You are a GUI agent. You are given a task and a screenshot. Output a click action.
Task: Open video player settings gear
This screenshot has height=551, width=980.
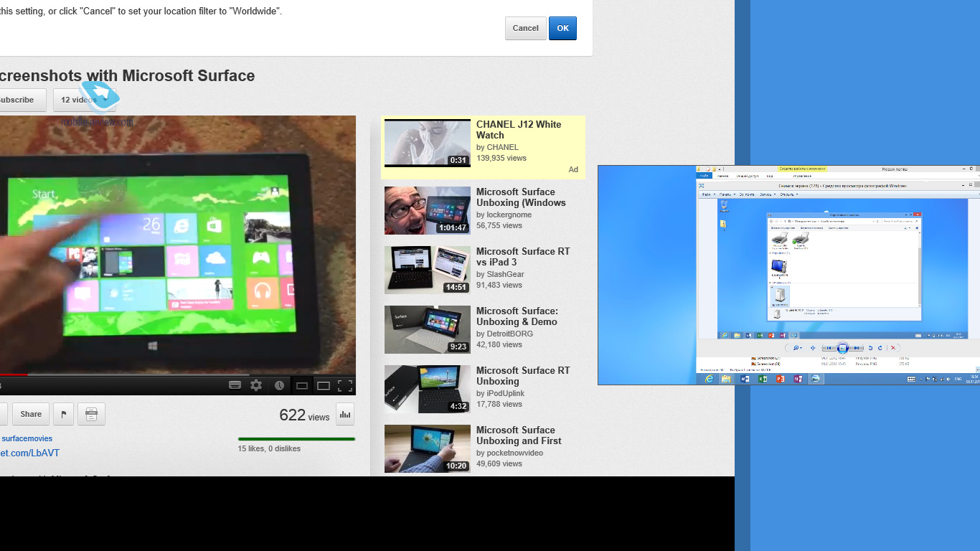[x=256, y=385]
